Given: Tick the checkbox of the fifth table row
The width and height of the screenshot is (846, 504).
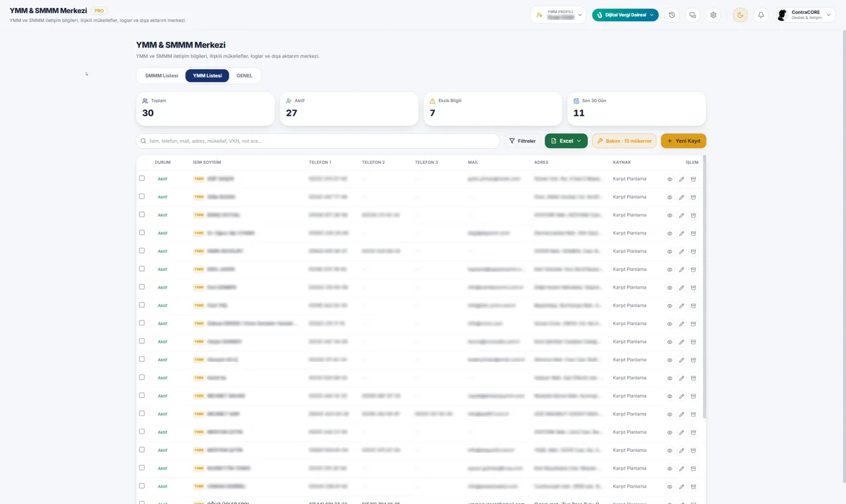Looking at the screenshot, I should [x=141, y=250].
